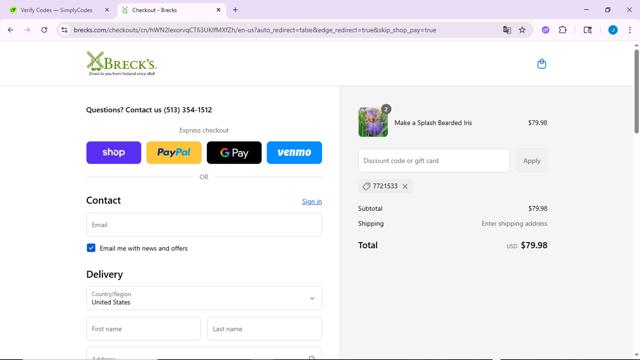Click the page vertical scrollbar
640x360 pixels.
(x=636, y=92)
